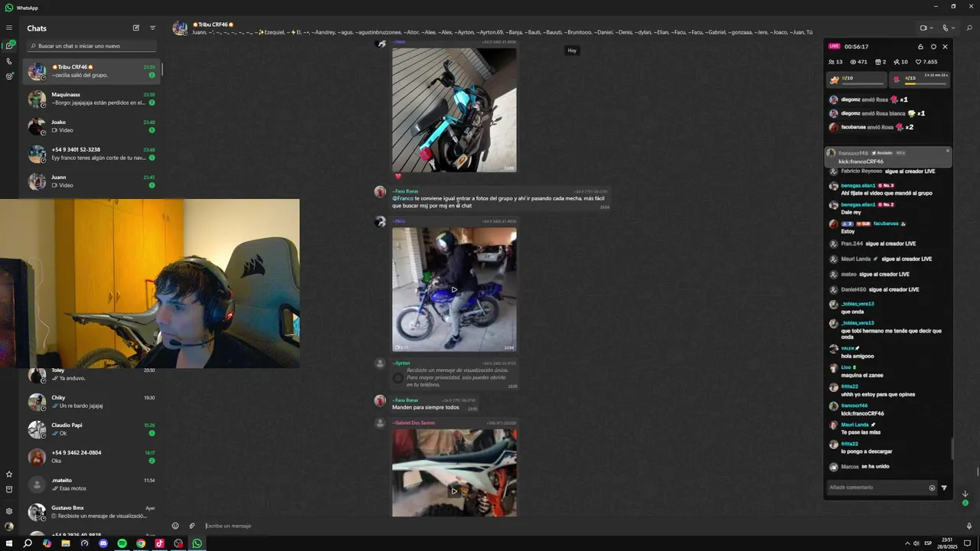Open Discord from the taskbar
Image resolution: width=980 pixels, height=551 pixels.
(x=103, y=543)
